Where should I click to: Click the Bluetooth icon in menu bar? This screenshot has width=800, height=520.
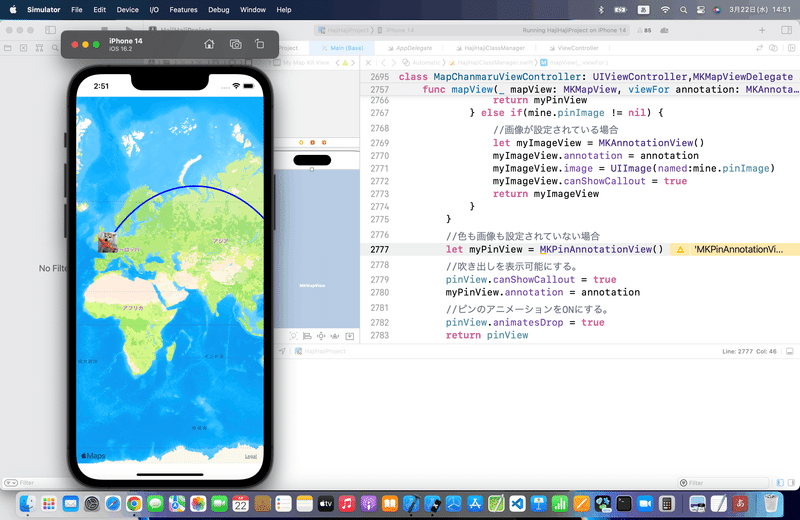point(601,10)
